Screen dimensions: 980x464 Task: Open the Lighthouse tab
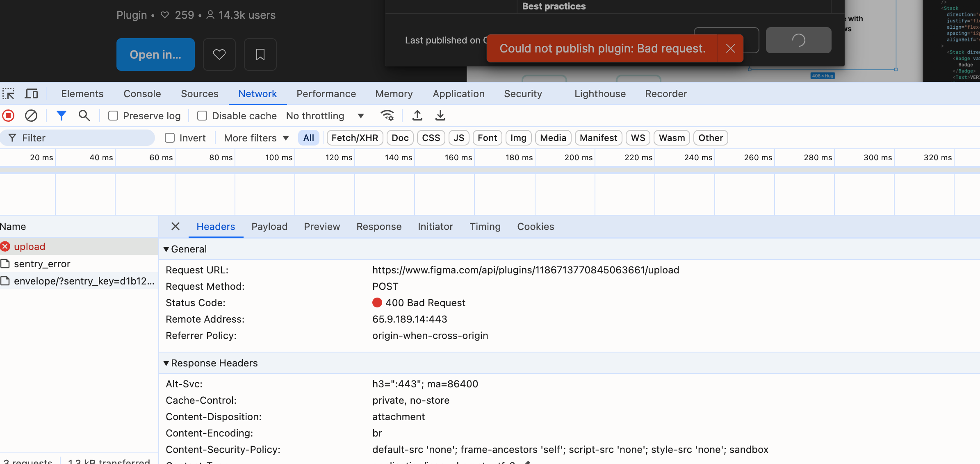600,94
